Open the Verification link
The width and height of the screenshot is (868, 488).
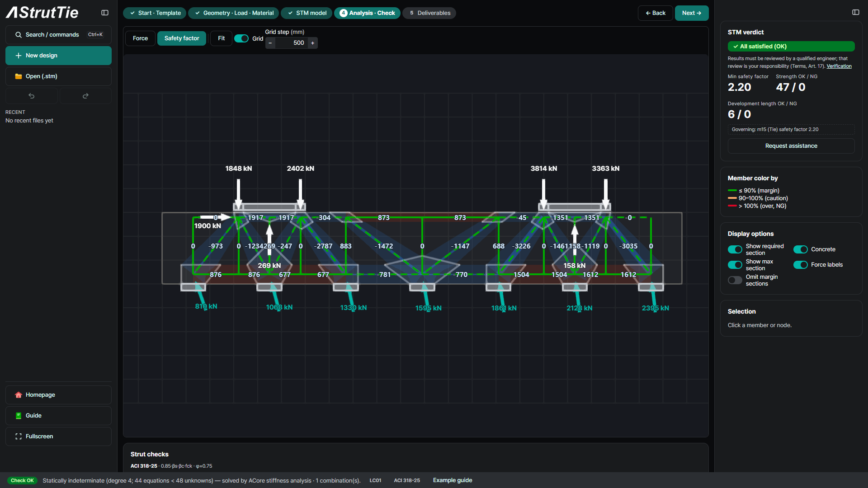[839, 66]
